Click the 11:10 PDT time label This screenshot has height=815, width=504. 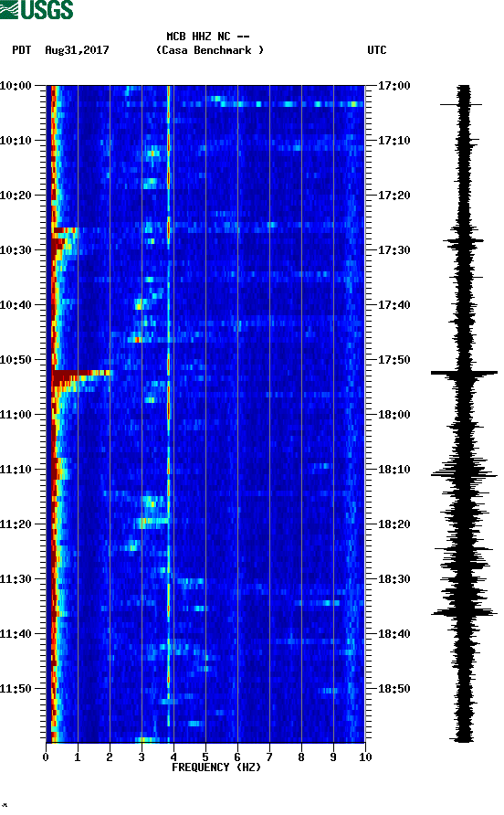(16, 470)
